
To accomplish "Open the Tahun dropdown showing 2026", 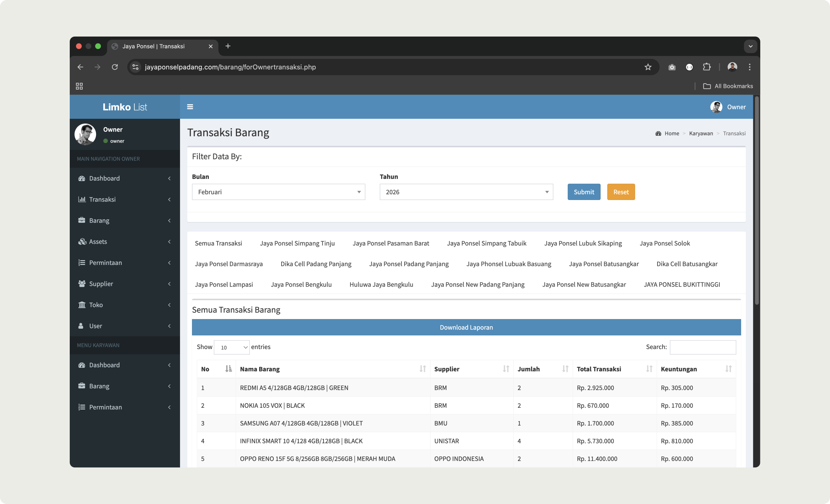I will (x=466, y=192).
